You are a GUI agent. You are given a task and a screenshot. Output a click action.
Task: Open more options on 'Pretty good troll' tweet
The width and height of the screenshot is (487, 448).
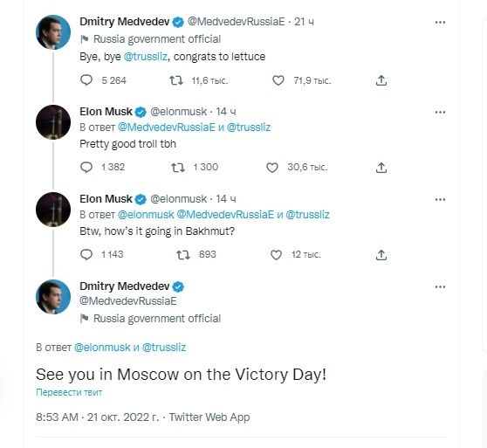point(440,112)
